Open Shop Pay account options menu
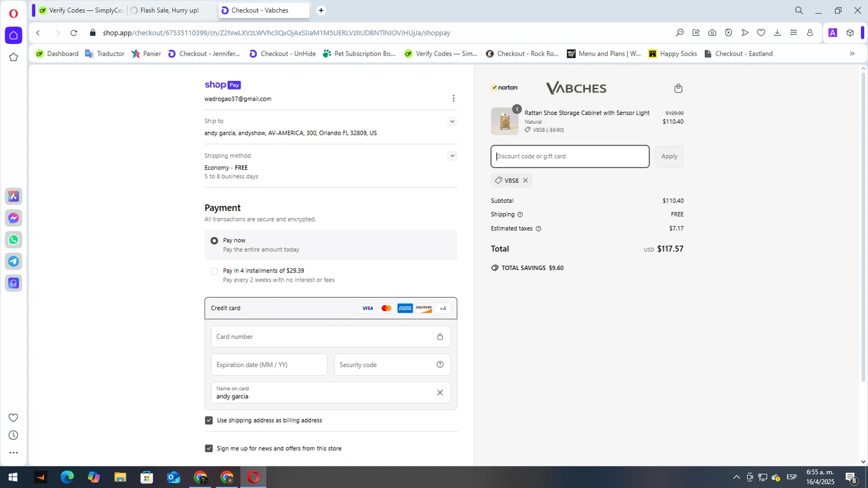This screenshot has width=868, height=488. (453, 98)
